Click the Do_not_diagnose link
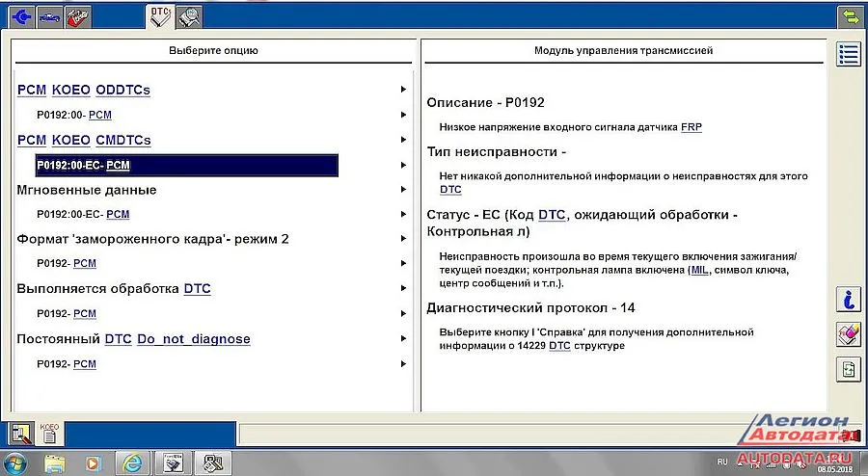 click(194, 339)
